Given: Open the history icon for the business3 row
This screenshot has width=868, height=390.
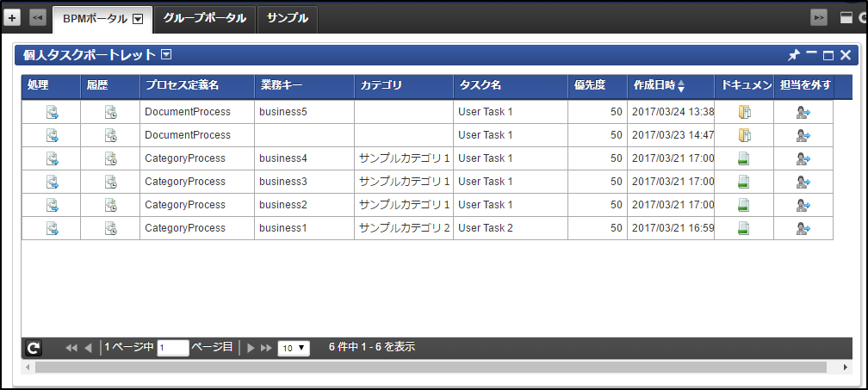Looking at the screenshot, I should pyautogui.click(x=111, y=182).
